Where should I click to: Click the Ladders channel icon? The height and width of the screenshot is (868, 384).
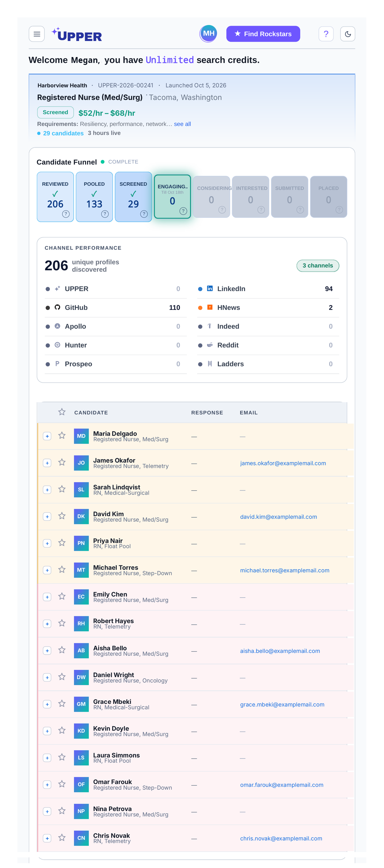pos(210,364)
